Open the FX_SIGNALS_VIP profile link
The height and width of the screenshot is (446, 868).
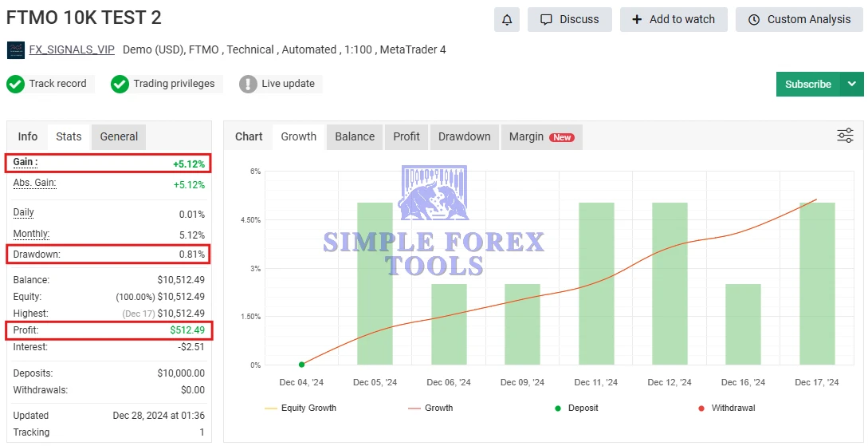(72, 49)
